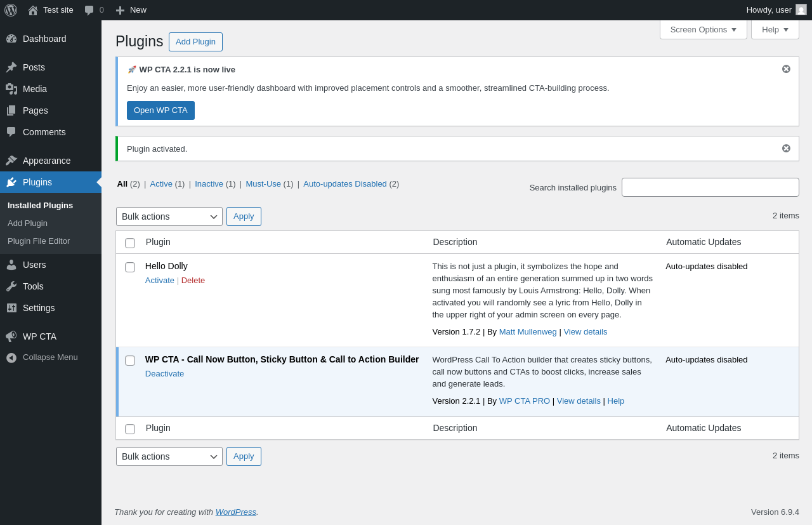Open the top Bulk actions dropdown
Image resolution: width=812 pixels, height=525 pixels.
169,216
